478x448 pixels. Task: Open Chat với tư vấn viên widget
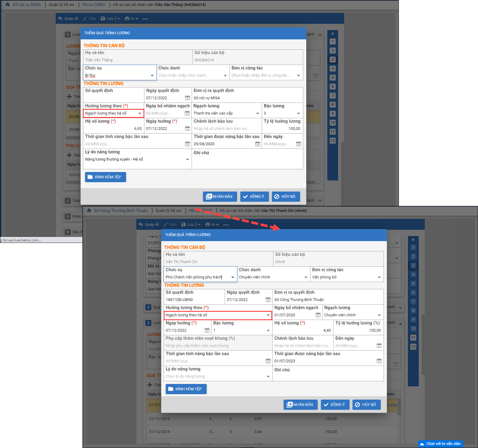[x=440, y=444]
